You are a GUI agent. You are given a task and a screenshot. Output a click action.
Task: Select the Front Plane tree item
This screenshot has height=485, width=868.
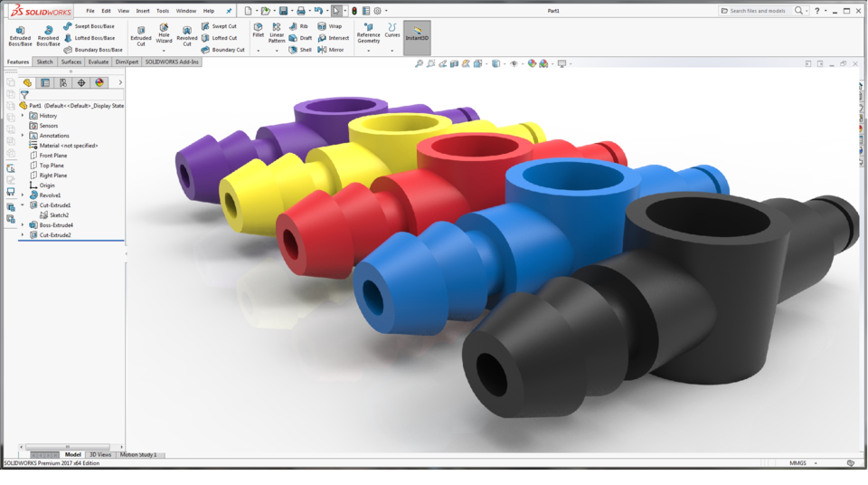[x=48, y=156]
